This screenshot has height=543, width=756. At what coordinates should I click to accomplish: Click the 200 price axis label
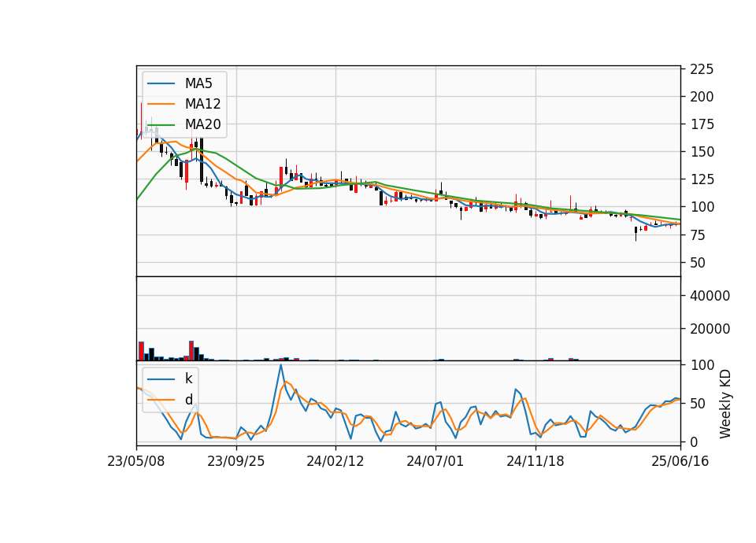tap(702, 97)
